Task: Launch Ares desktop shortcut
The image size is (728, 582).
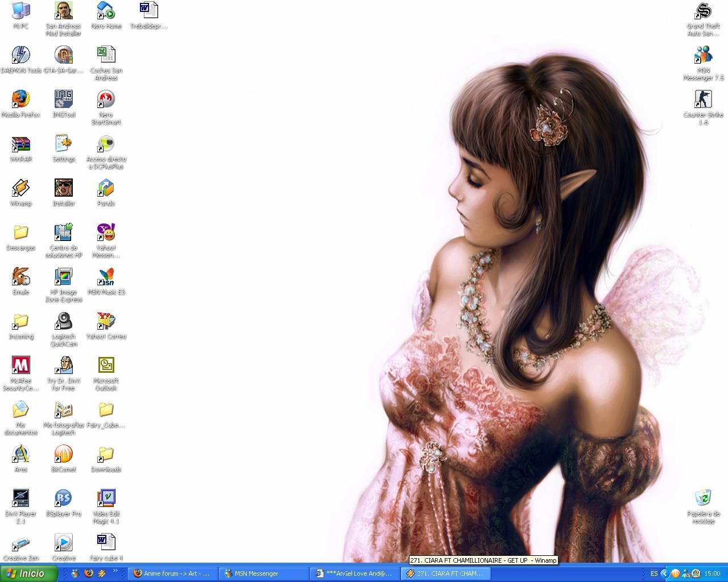Action: 21,459
